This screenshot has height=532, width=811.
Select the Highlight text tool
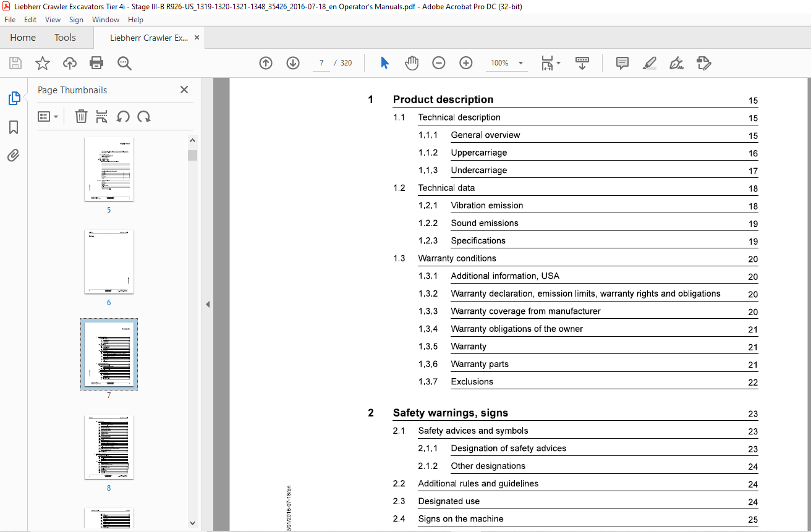tap(650, 63)
